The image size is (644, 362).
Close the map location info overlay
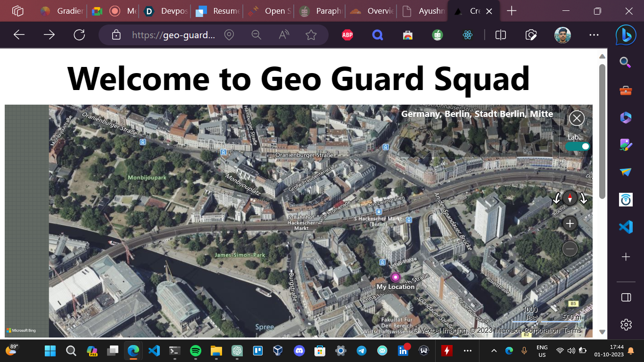[x=577, y=118]
